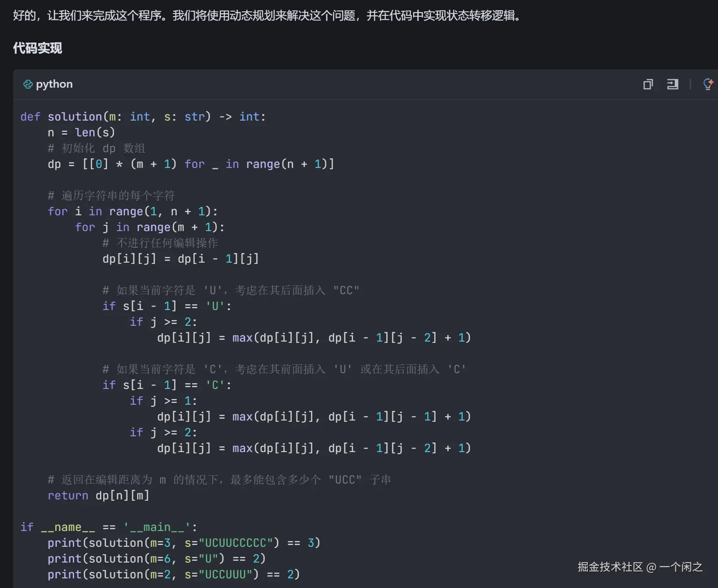Click the "if s[i - 1] == 'U':" line
The image size is (718, 588).
(167, 306)
